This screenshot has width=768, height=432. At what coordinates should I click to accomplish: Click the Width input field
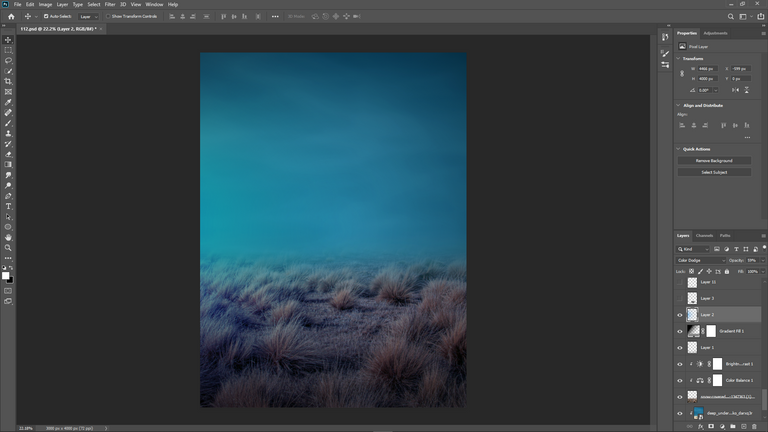708,69
